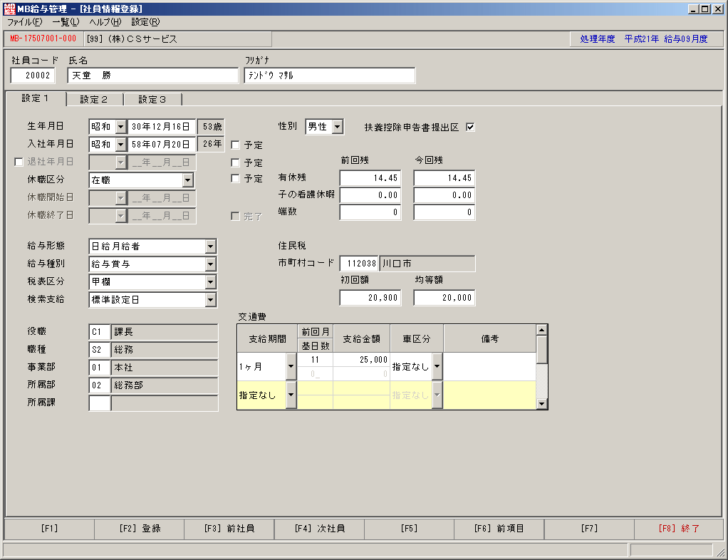Click the 社員コード field containing 20002
This screenshot has width=728, height=560.
pos(33,76)
